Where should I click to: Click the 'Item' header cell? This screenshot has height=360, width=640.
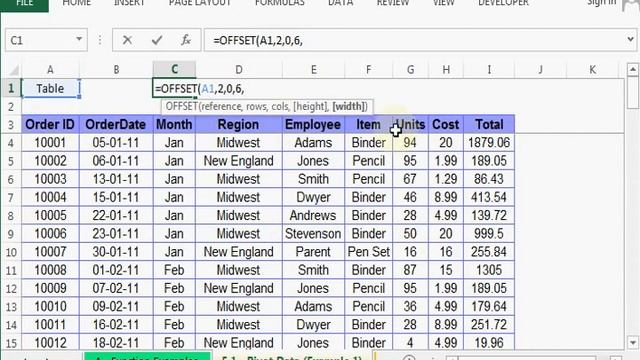click(369, 124)
